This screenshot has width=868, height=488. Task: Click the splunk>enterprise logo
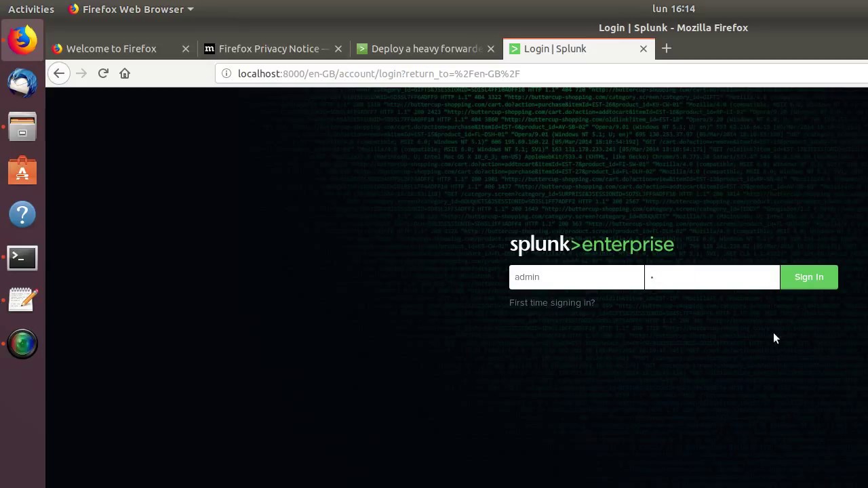(x=591, y=245)
